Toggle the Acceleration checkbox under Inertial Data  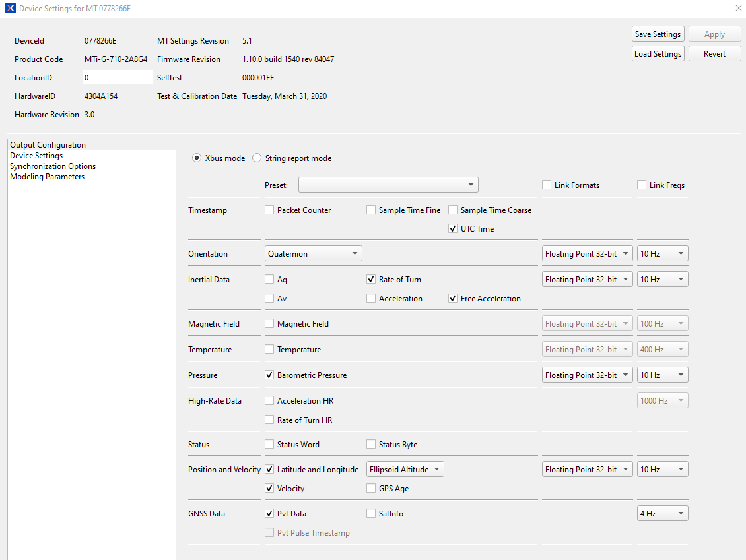(x=371, y=298)
